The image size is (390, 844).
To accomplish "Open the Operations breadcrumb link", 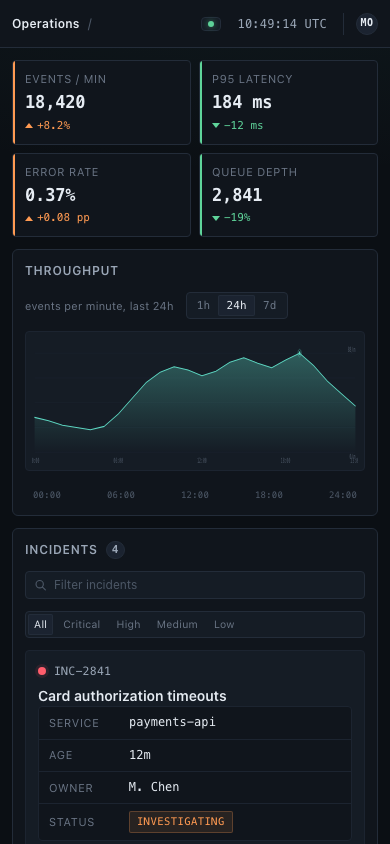I will coord(46,24).
